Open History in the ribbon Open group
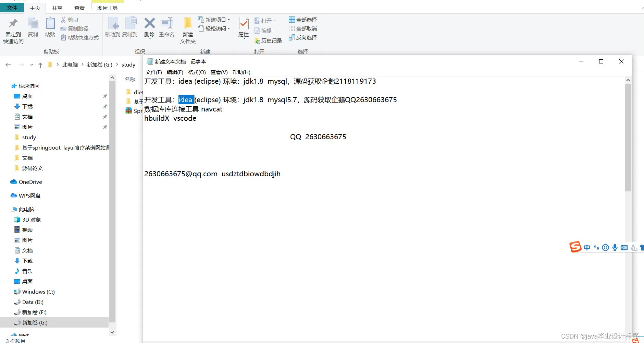 pyautogui.click(x=268, y=41)
